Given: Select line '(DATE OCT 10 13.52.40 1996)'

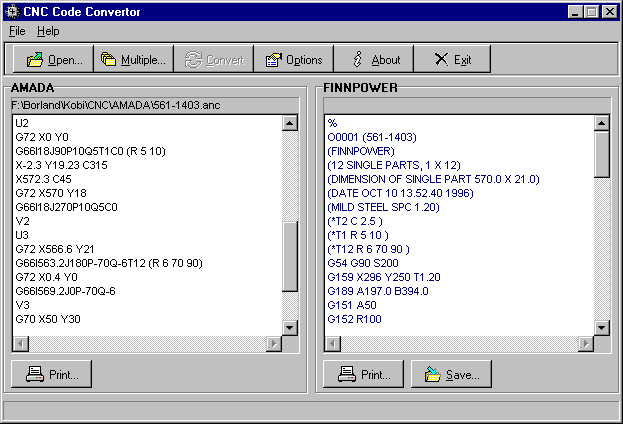Looking at the screenshot, I should pyautogui.click(x=400, y=193).
